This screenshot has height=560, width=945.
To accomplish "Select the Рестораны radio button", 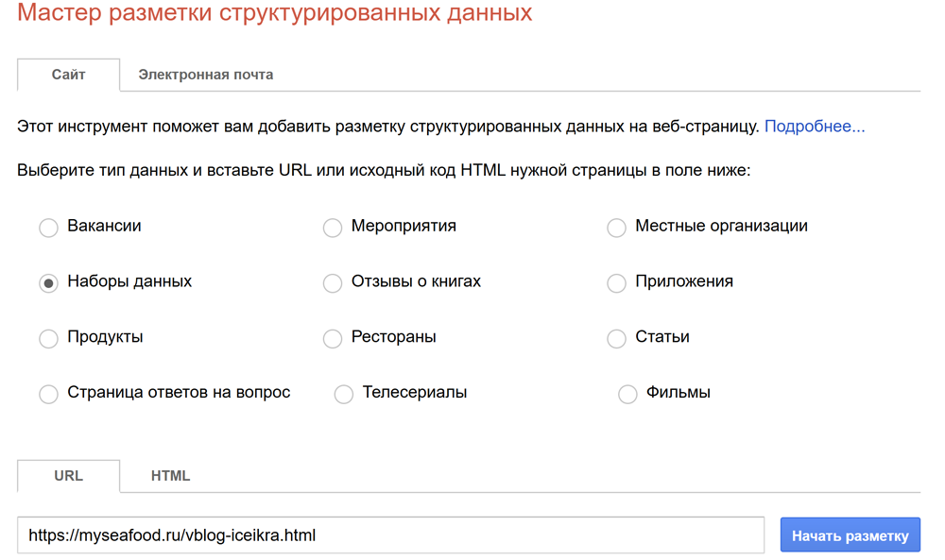I will (333, 339).
